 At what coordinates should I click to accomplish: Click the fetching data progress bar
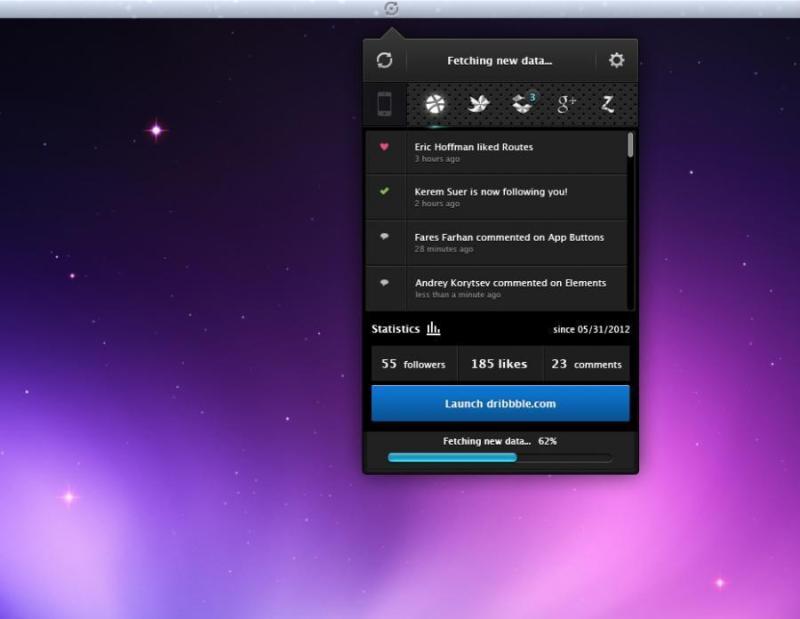(500, 457)
